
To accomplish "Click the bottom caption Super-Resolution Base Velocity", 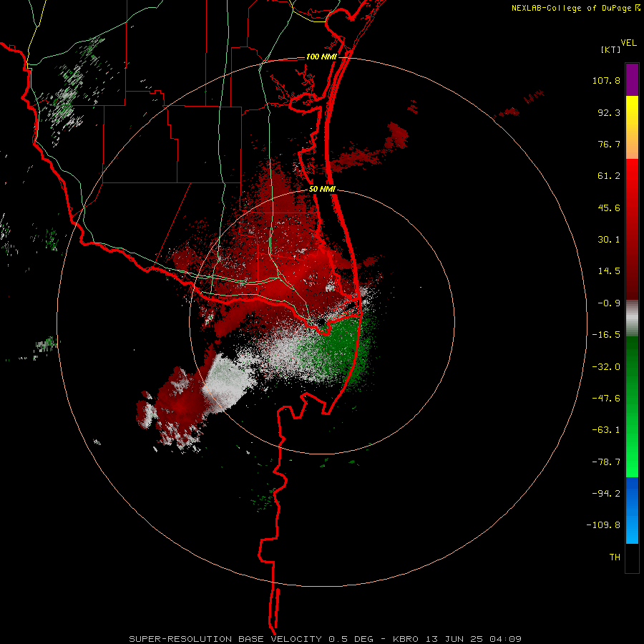I will tap(326, 639).
